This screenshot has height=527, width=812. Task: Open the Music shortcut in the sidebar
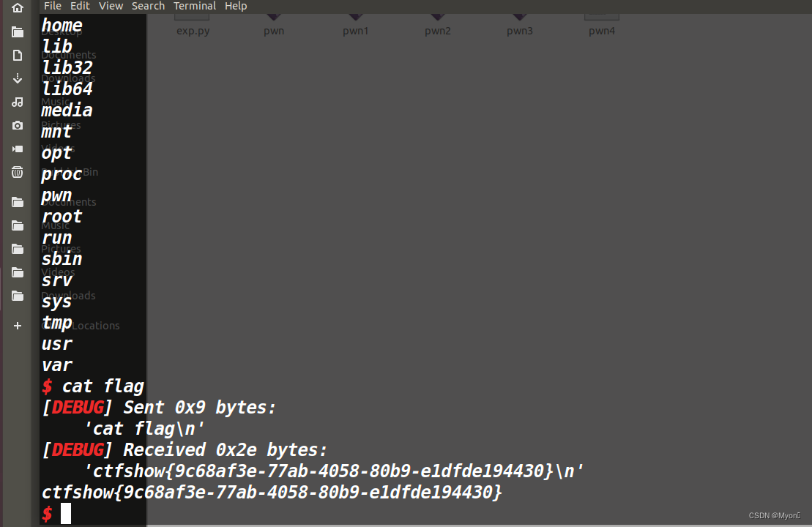[x=18, y=102]
